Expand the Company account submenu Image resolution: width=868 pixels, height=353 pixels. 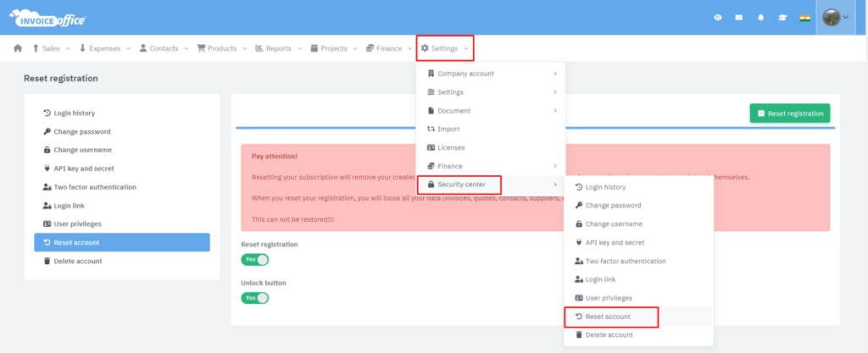[x=492, y=74]
